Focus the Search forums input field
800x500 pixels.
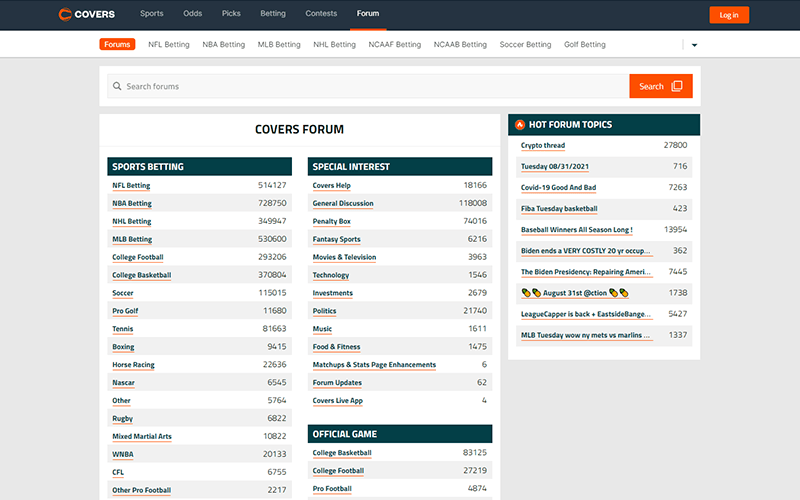(x=368, y=86)
